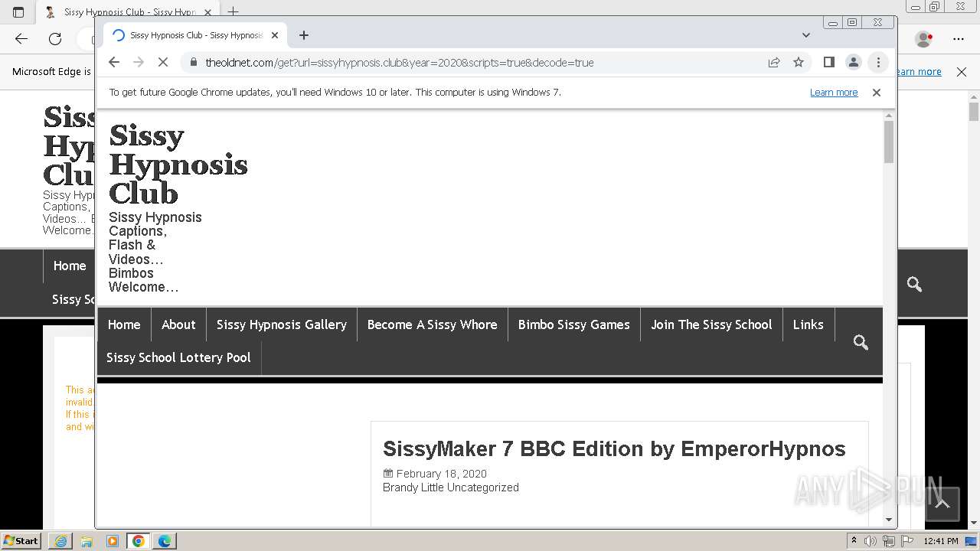
Task: Open a new tab in Chrome
Action: tap(304, 35)
